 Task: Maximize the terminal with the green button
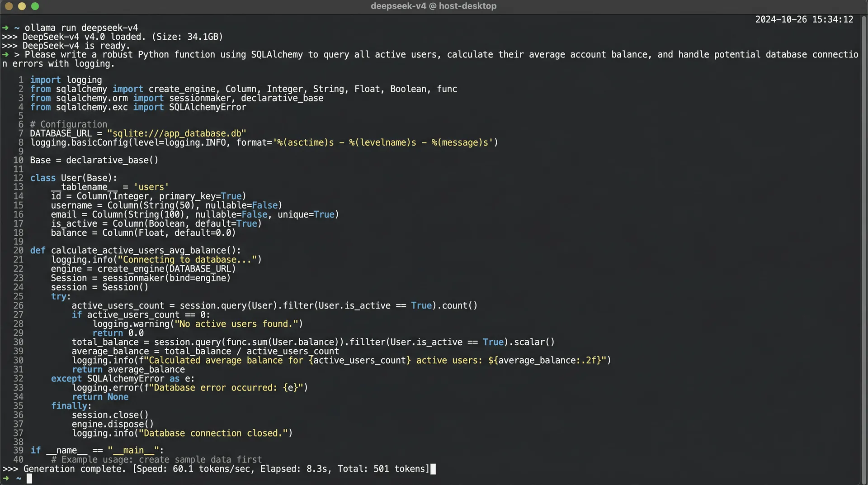(x=35, y=6)
